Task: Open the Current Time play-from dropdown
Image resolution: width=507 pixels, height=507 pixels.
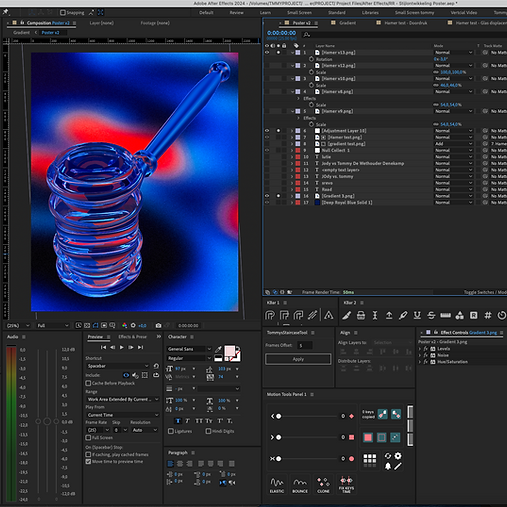Action: click(123, 415)
